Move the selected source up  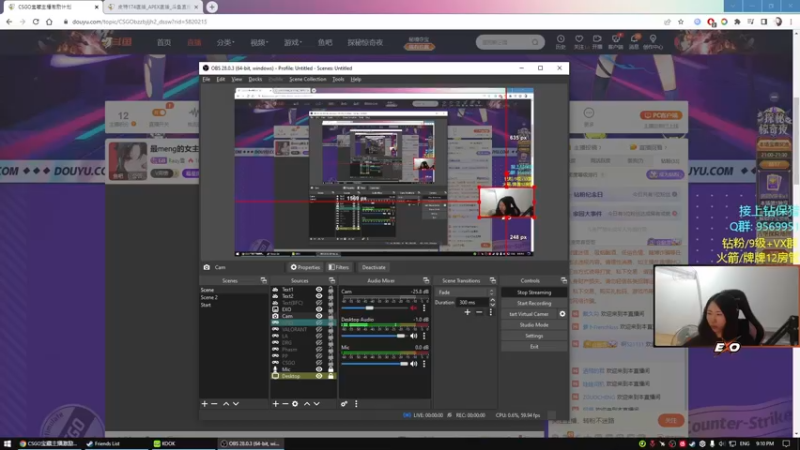307,404
